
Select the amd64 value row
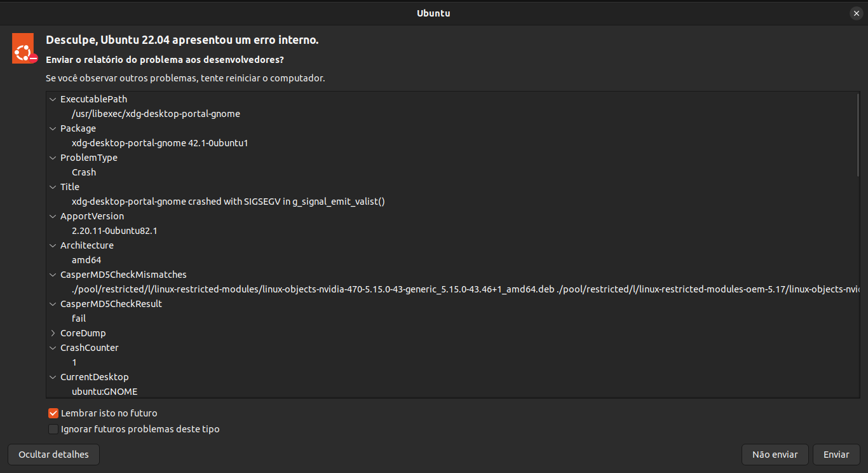452,260
